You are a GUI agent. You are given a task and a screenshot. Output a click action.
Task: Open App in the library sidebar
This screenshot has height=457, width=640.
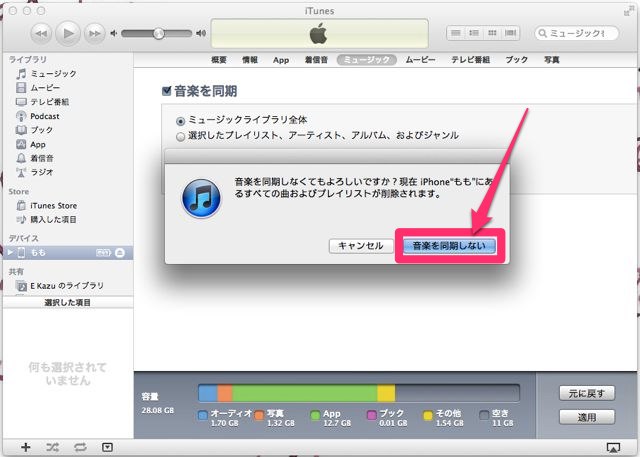[31, 144]
